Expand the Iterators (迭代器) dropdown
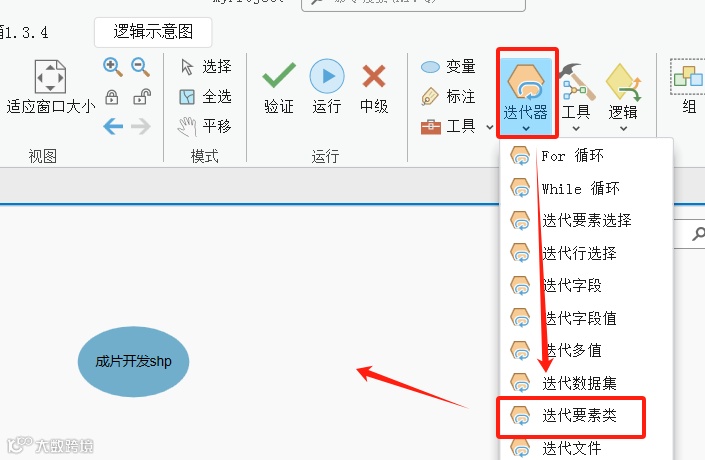Image resolution: width=705 pixels, height=460 pixels. 526,95
